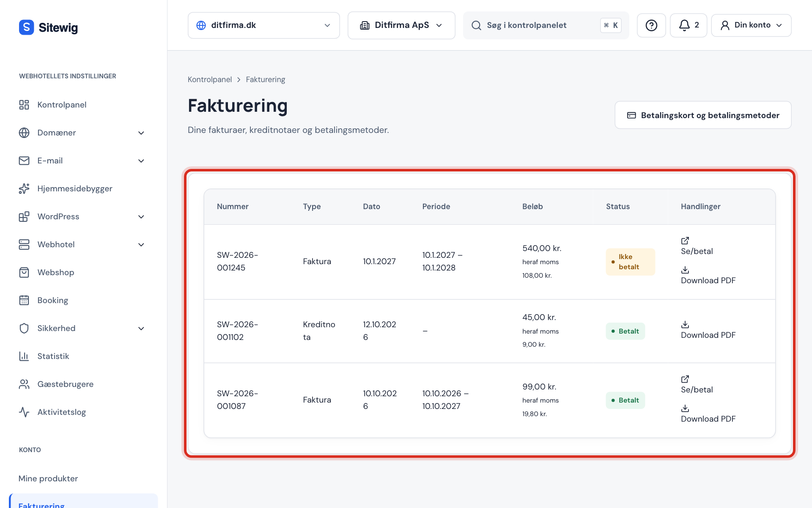812x508 pixels.
Task: Click the Sikkerhed shield icon in sidebar
Action: click(24, 329)
